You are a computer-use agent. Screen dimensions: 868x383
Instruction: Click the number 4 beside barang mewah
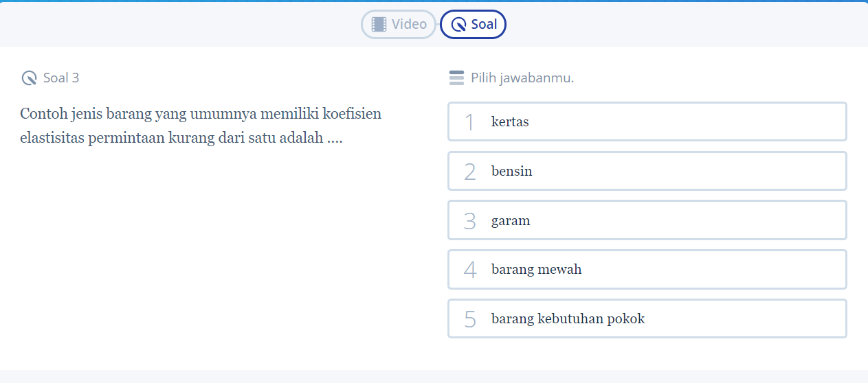(469, 270)
